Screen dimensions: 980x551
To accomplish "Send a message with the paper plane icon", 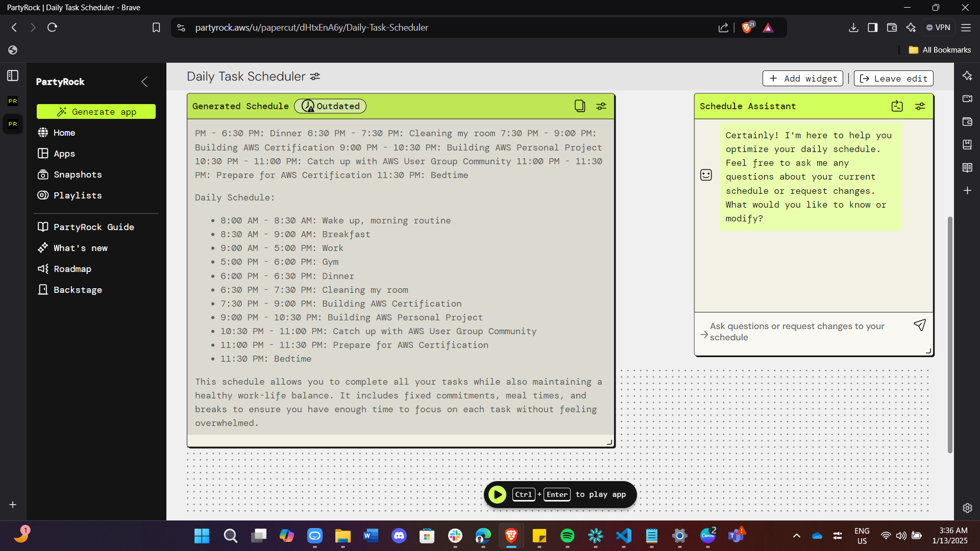I will [x=919, y=325].
